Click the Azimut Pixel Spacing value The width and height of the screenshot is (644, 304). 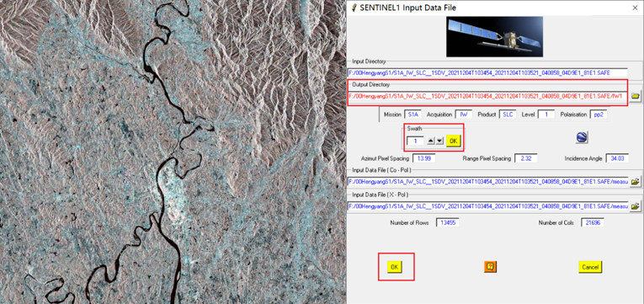point(424,158)
